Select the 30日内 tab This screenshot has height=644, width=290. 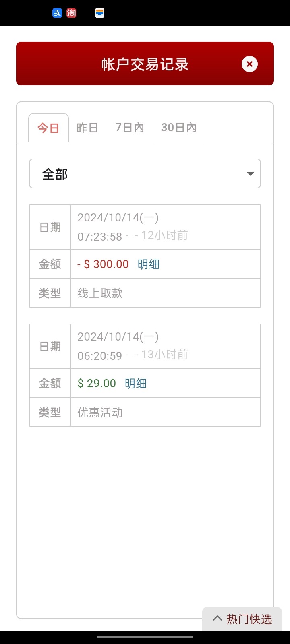click(x=178, y=128)
